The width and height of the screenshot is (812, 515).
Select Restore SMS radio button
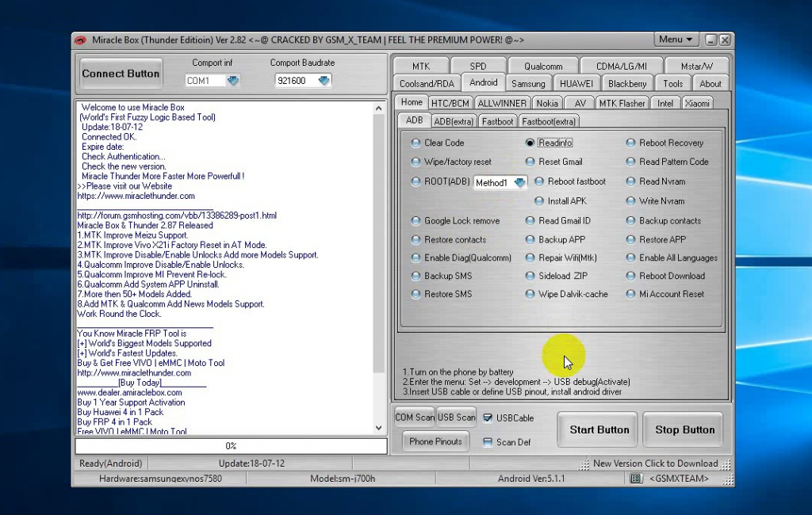[x=416, y=294]
